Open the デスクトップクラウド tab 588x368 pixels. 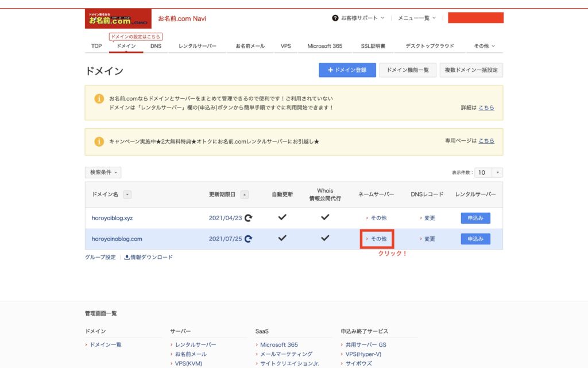tap(430, 46)
